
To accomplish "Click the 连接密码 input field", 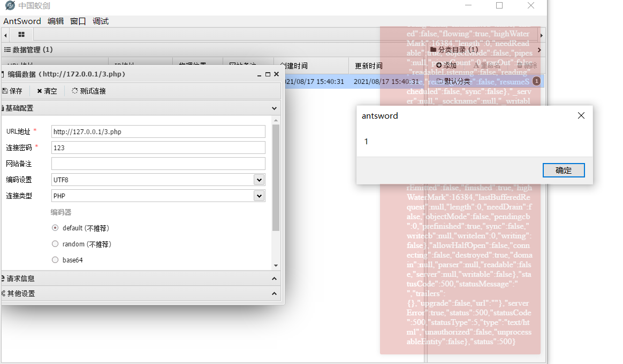I will coord(158,148).
